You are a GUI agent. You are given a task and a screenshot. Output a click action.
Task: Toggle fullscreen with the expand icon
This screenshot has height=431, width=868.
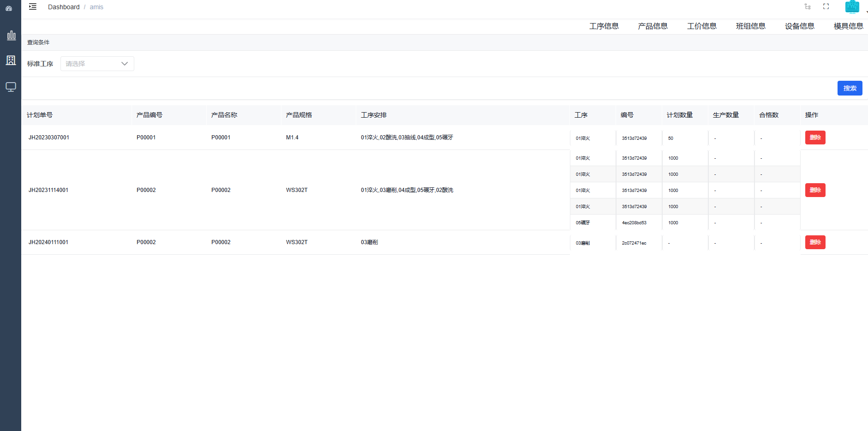(826, 6)
